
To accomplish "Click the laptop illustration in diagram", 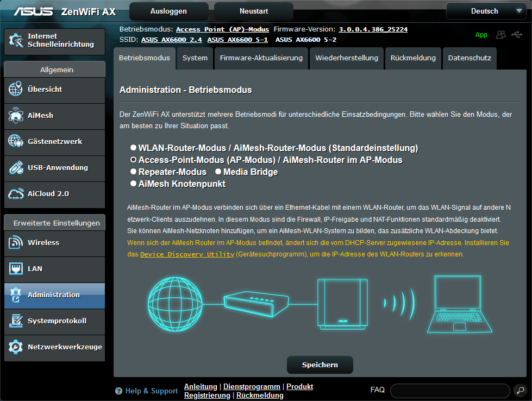I will (x=459, y=304).
